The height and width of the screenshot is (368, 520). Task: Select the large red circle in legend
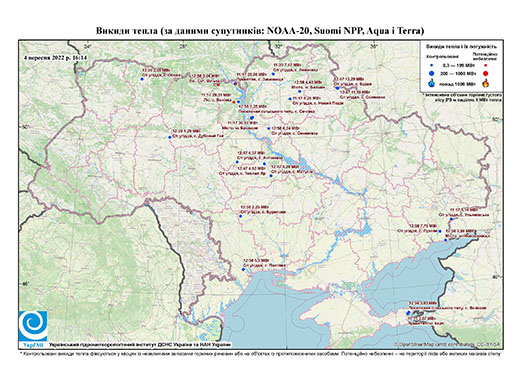pyautogui.click(x=486, y=73)
